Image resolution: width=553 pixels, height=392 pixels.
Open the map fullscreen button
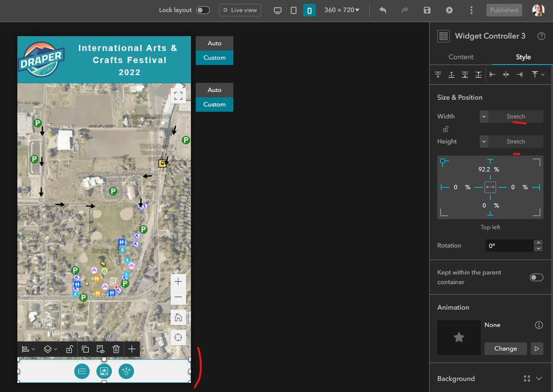(x=178, y=96)
